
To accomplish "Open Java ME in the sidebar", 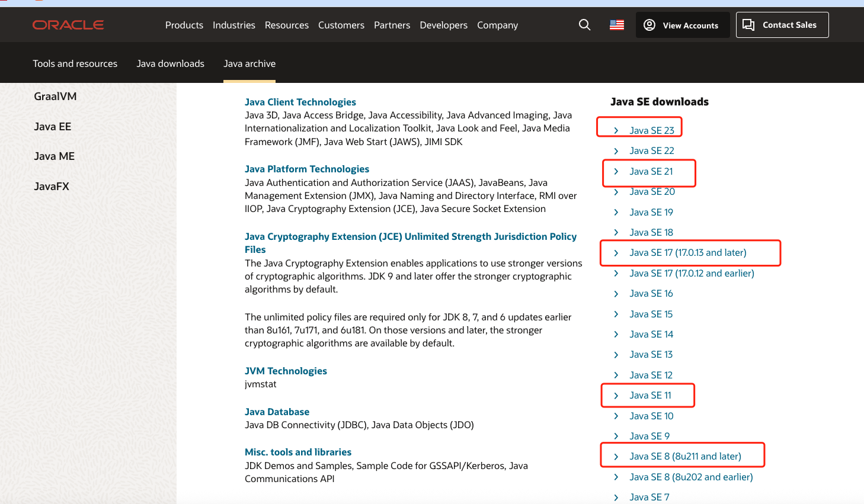I will (x=55, y=156).
